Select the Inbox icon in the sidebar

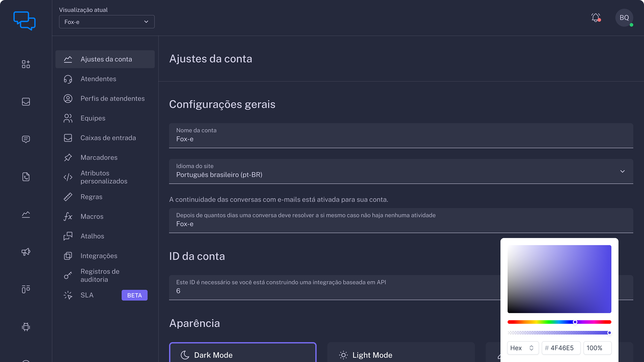[26, 101]
